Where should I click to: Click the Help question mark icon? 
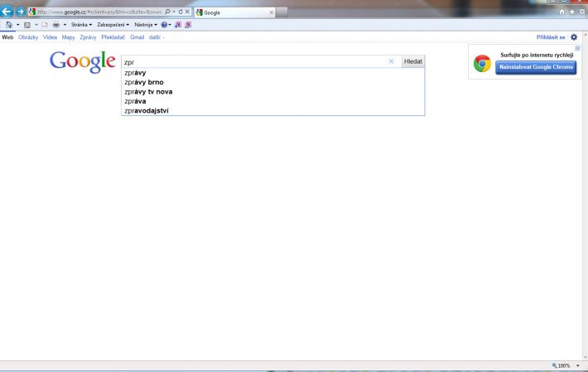click(164, 25)
